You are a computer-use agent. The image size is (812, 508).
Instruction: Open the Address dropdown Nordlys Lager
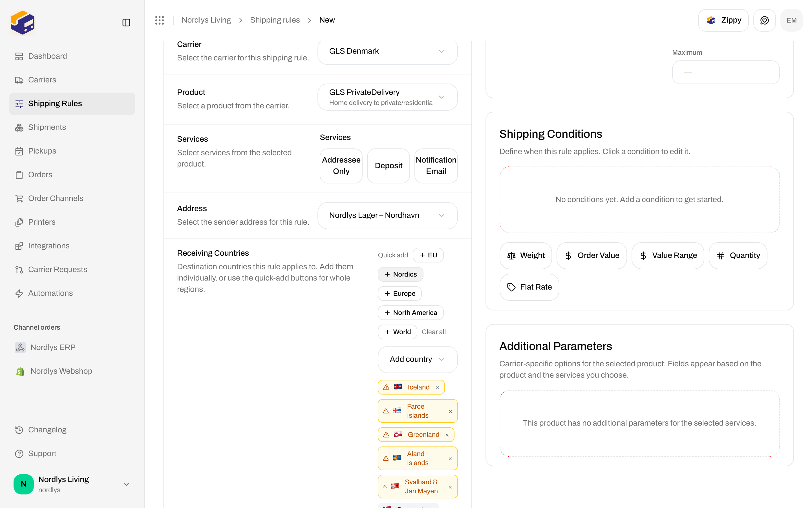388,215
